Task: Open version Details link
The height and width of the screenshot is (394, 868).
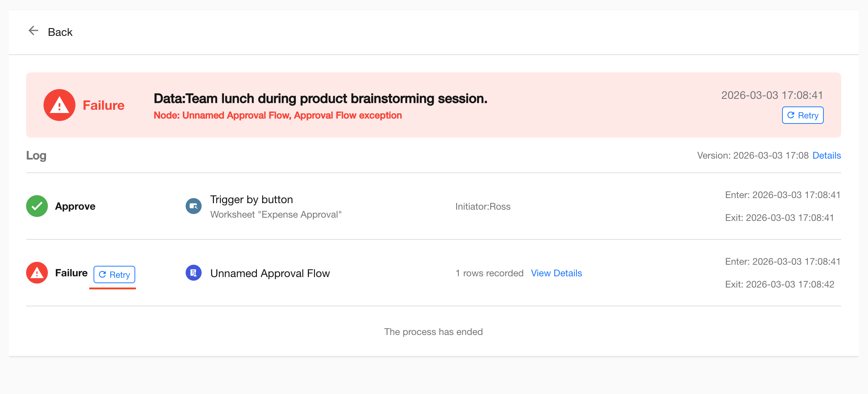Action: point(826,155)
